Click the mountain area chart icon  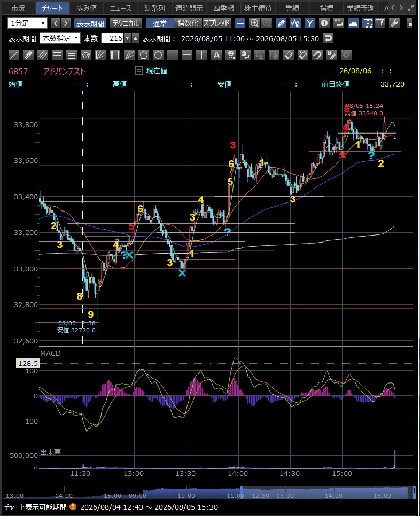(353, 23)
